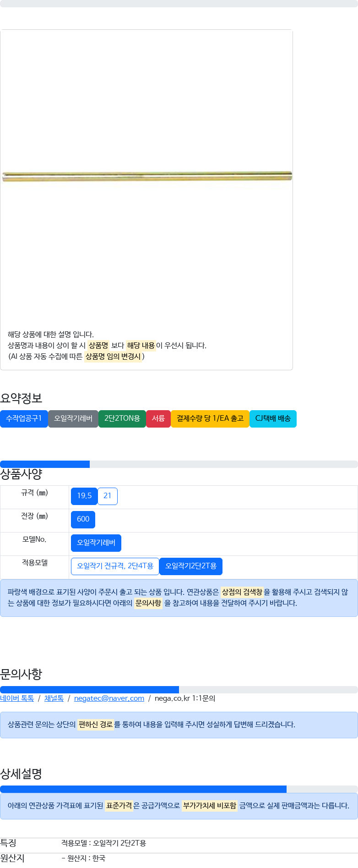The image size is (358, 868).
Task: Click the 수작업공구1 blue tag
Action: (24, 418)
